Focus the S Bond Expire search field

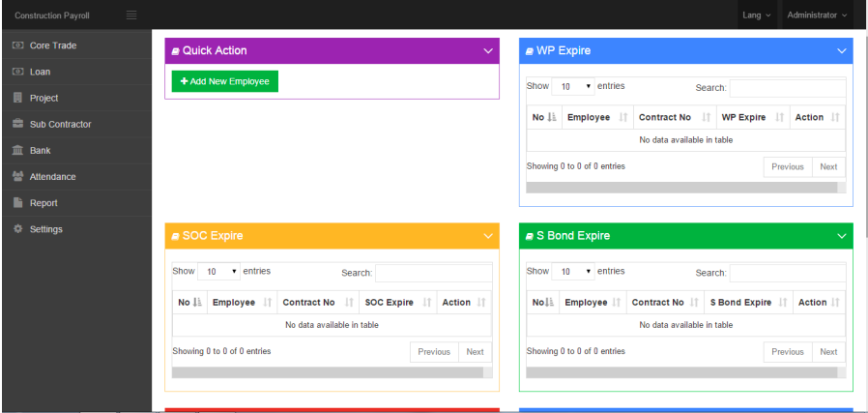point(787,273)
